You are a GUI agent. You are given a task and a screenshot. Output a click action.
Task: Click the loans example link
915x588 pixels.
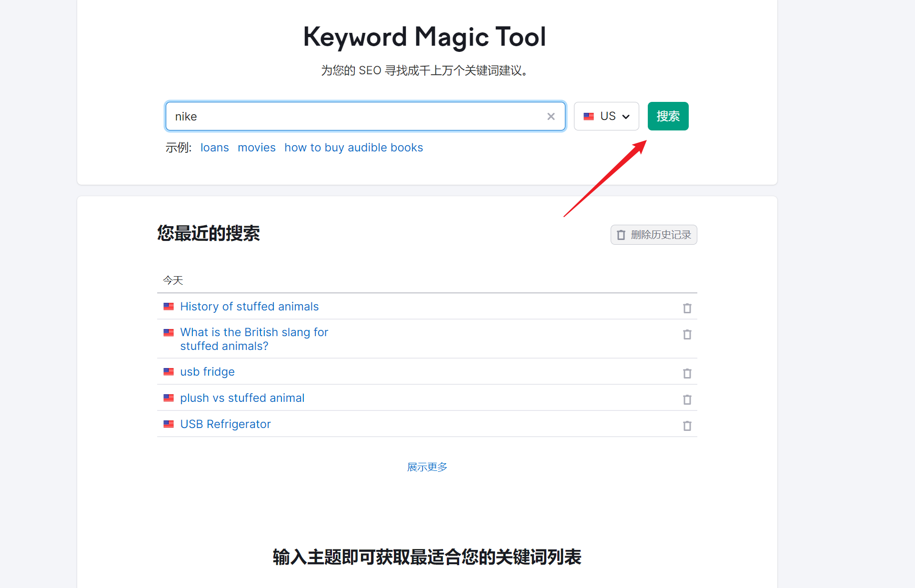(214, 148)
